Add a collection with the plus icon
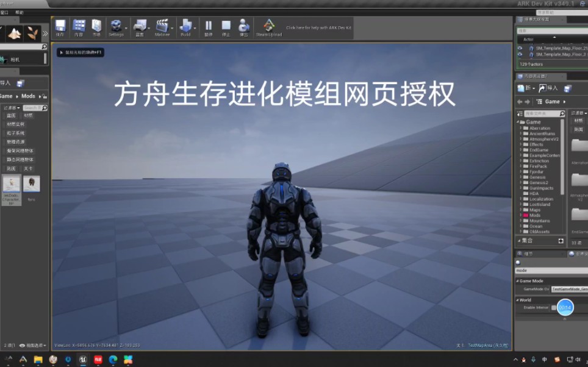This screenshot has height=367, width=588. (x=561, y=241)
